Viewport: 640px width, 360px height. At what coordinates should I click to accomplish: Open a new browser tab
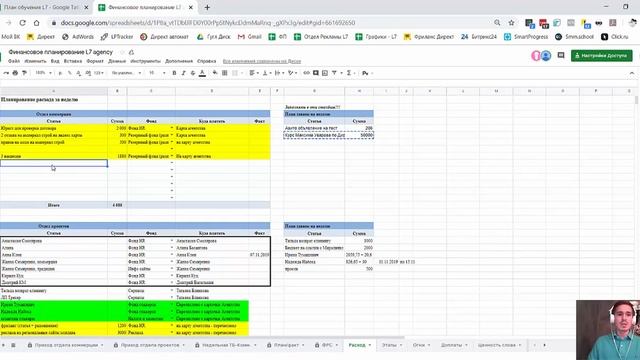[x=207, y=7]
